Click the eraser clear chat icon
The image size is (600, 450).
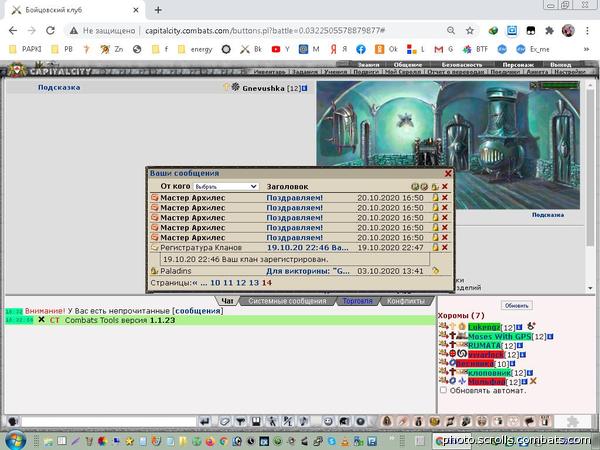[x=225, y=422]
